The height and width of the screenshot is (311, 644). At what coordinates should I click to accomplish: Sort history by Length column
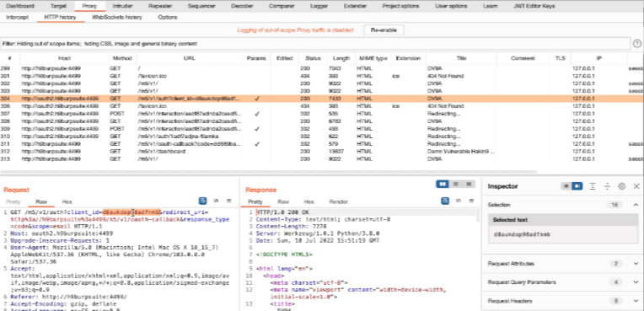pyautogui.click(x=341, y=58)
